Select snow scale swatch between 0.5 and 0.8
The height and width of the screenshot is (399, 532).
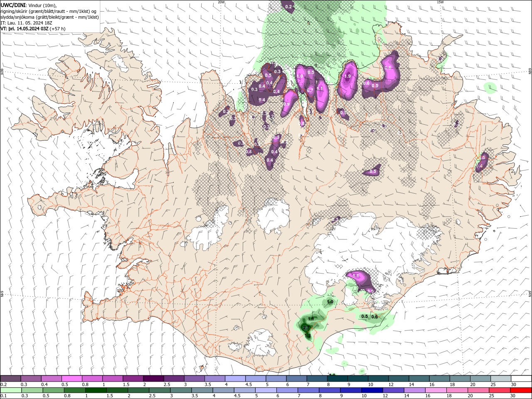pyautogui.click(x=71, y=379)
